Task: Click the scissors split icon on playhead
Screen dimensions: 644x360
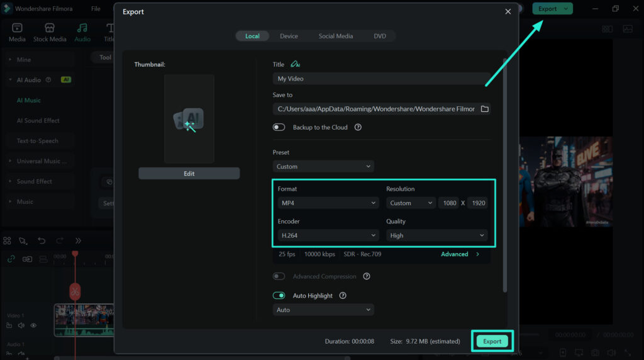Action: pyautogui.click(x=75, y=292)
